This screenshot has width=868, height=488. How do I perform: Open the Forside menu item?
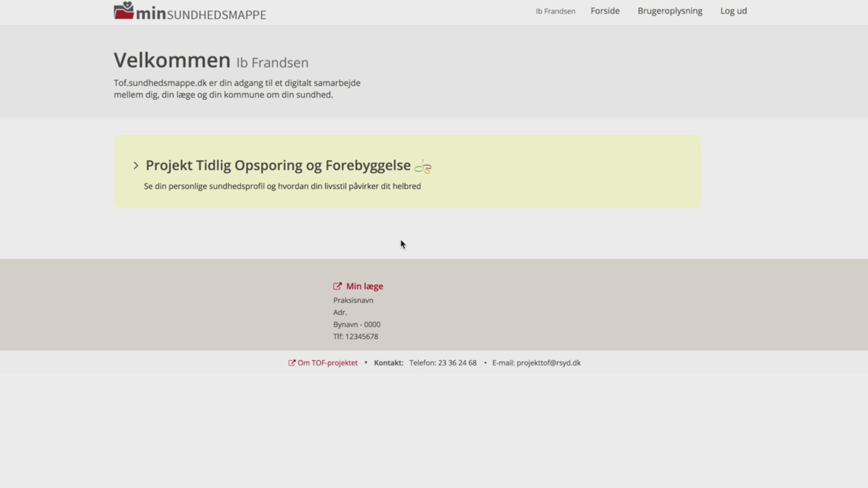tap(605, 11)
